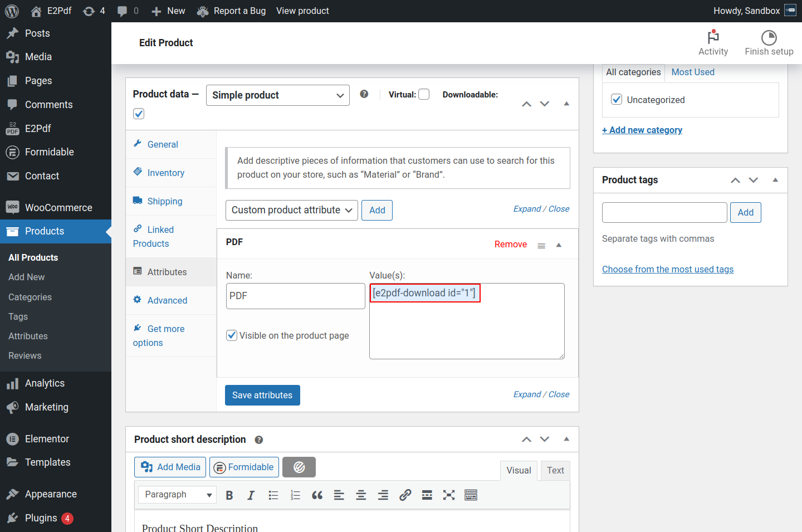
Task: Open the Custom product attribute dropdown
Action: coord(291,210)
